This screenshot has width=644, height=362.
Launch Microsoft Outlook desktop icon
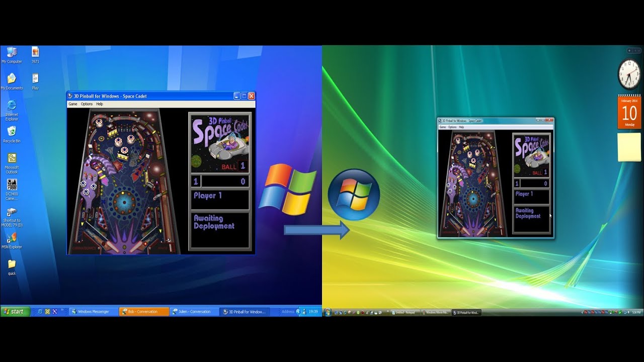pyautogui.click(x=12, y=163)
